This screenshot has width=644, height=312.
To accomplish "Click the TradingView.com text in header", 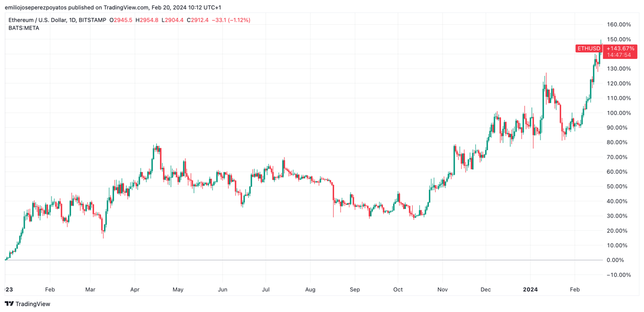I will [x=126, y=7].
